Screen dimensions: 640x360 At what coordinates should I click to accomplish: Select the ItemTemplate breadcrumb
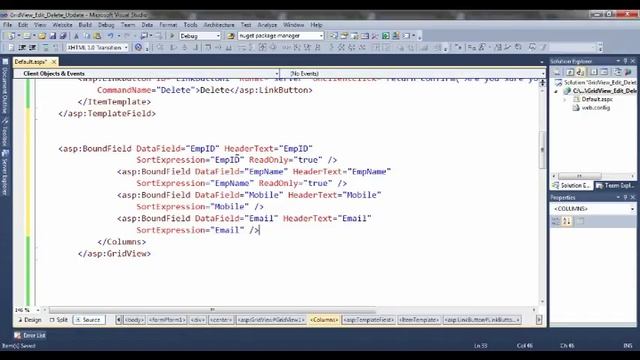pyautogui.click(x=419, y=320)
